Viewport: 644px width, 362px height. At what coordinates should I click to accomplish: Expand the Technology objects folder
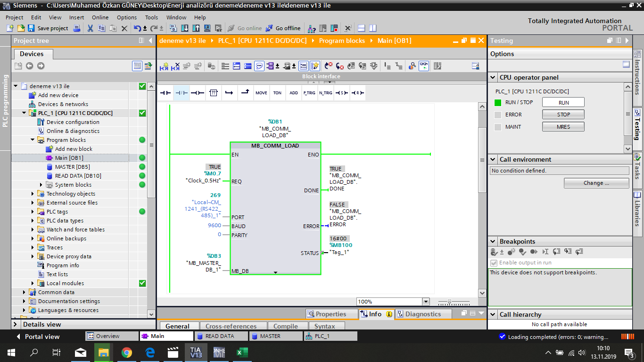(33, 194)
